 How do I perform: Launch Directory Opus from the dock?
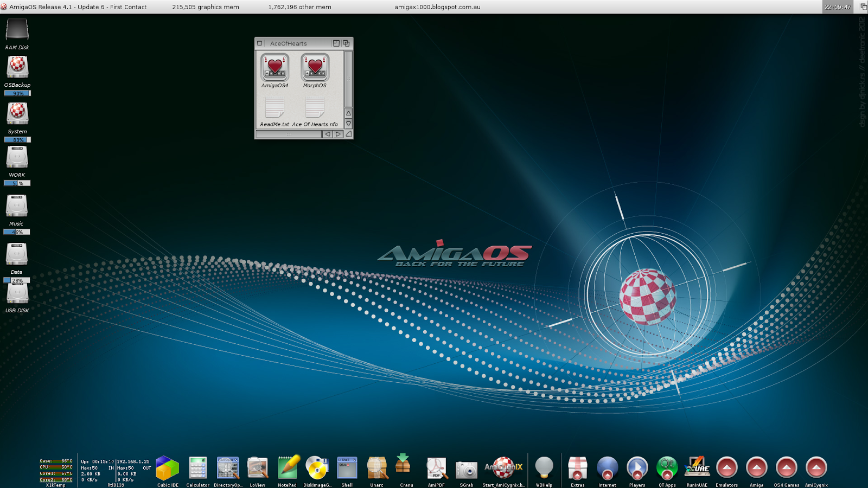(228, 468)
